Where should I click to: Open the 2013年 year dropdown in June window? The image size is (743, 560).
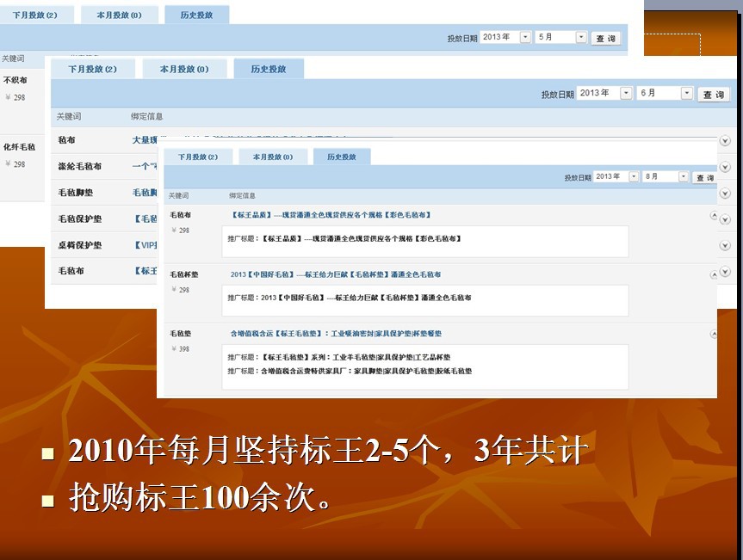pyautogui.click(x=626, y=93)
